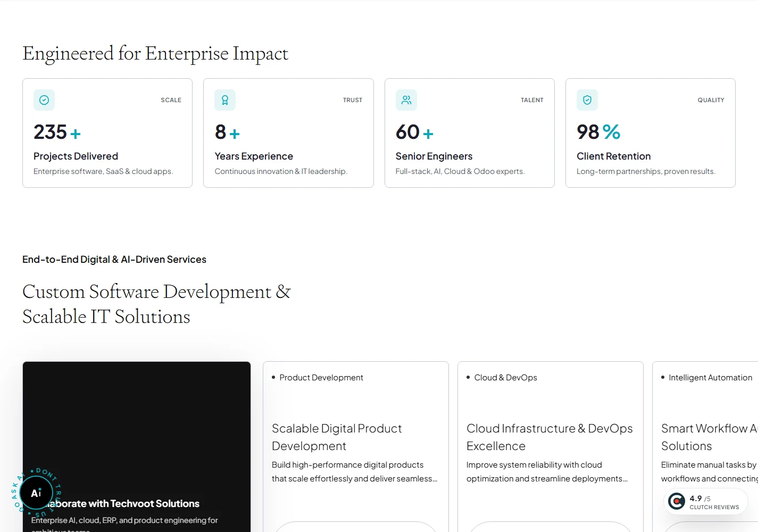Click the people icon in Senior Engineers card
Image resolution: width=766 pixels, height=532 pixels.
point(406,100)
